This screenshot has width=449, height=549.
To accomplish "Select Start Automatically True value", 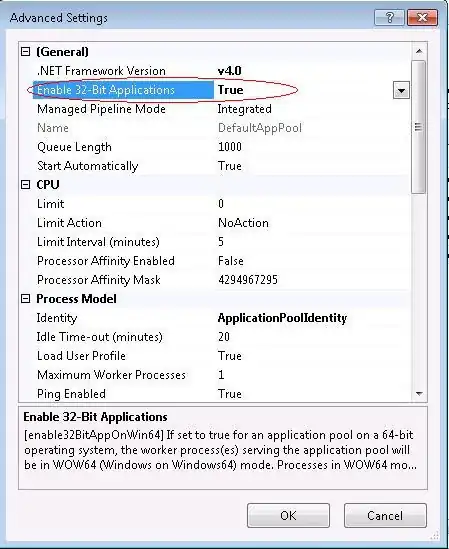I will 230,166.
